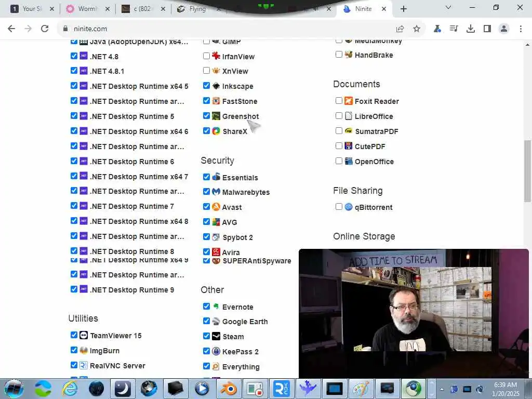Click the Inkscape app icon
Screen dimensions: 532x399
tap(216, 86)
